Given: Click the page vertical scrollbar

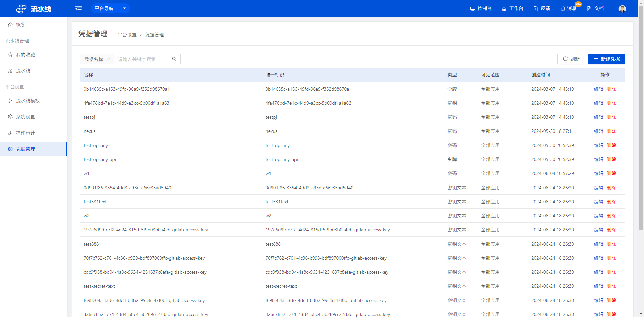Looking at the screenshot, I should (x=641, y=117).
